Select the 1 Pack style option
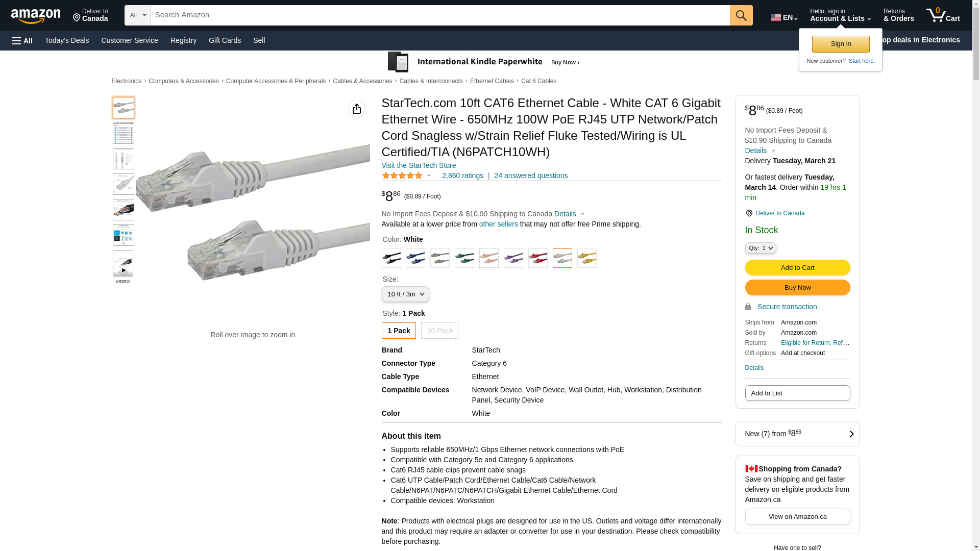 point(399,331)
